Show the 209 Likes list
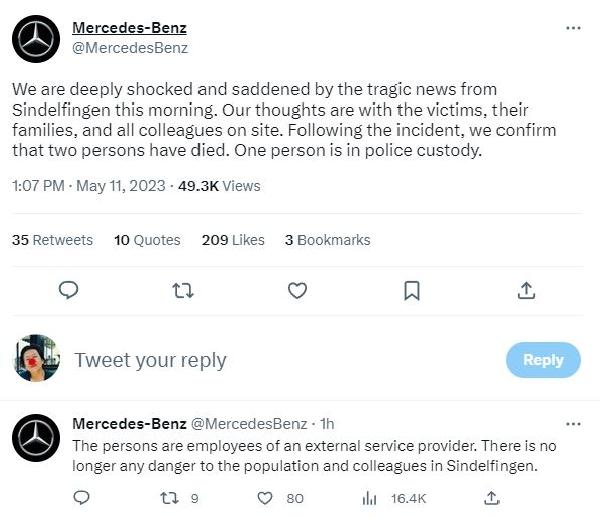Image resolution: width=600 pixels, height=517 pixels. (x=233, y=240)
